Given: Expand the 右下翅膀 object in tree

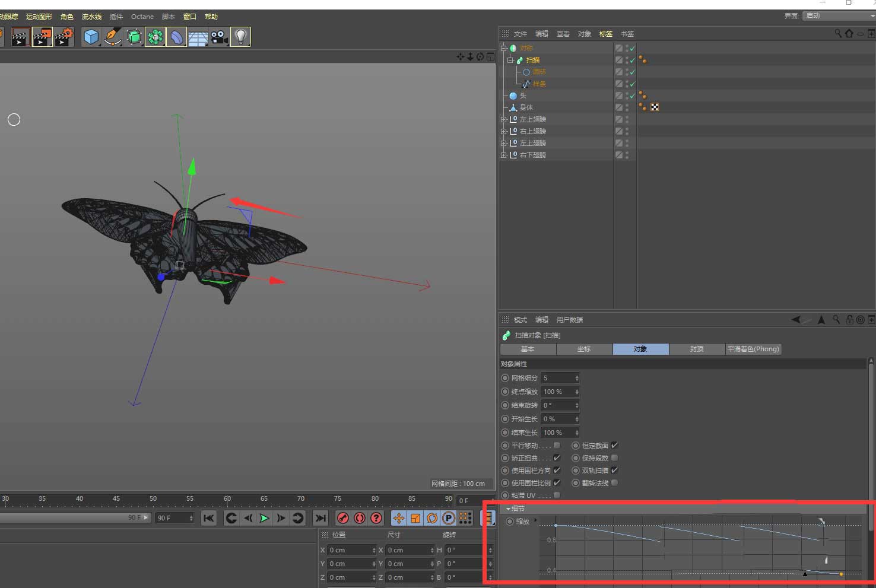Looking at the screenshot, I should point(504,155).
